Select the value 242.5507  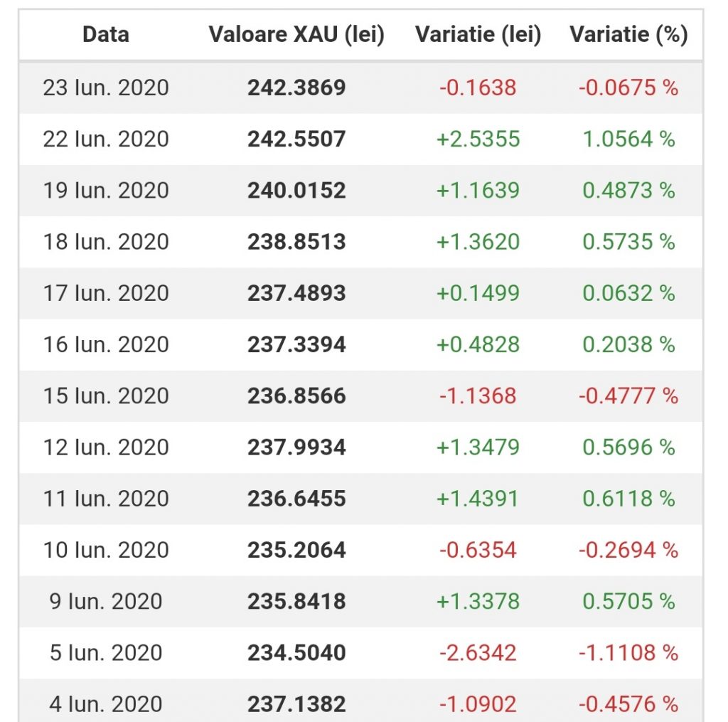pyautogui.click(x=296, y=139)
